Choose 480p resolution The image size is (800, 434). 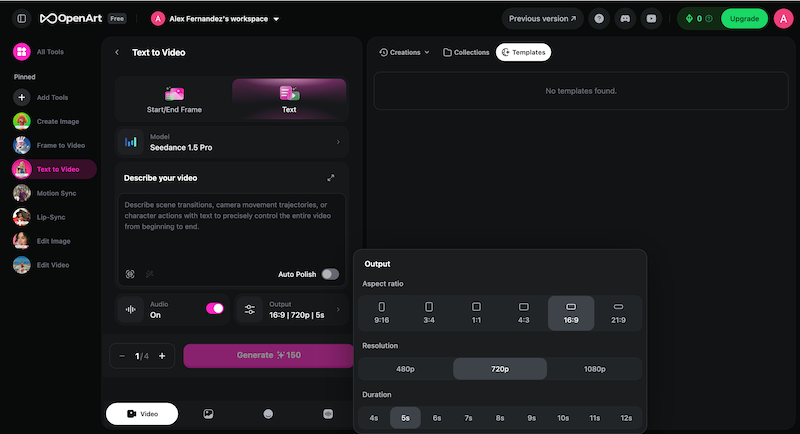coord(406,369)
